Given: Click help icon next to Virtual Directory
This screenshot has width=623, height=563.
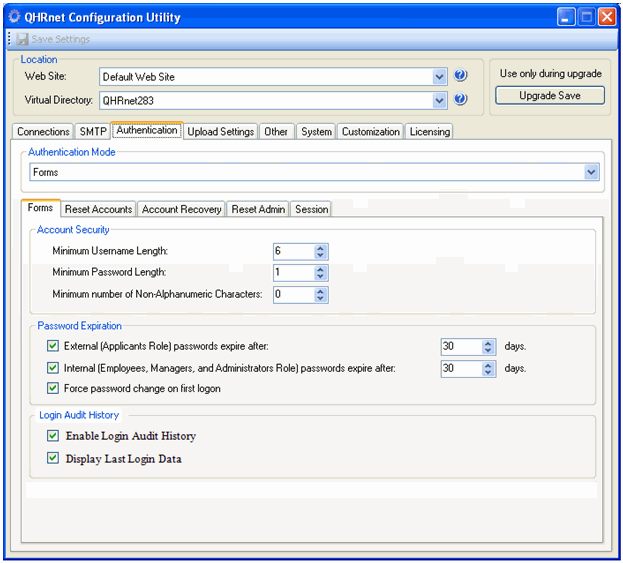Looking at the screenshot, I should tap(461, 100).
